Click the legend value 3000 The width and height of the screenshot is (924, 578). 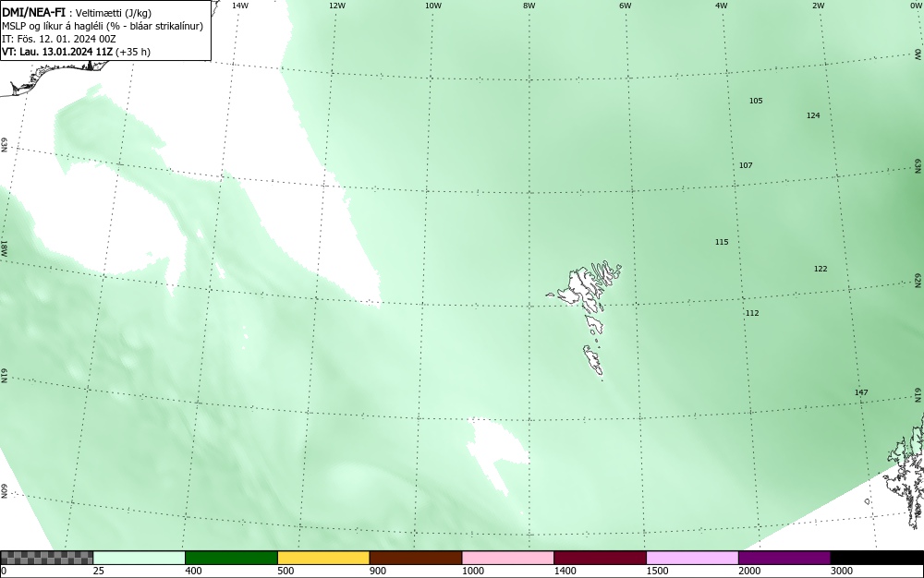coord(842,571)
